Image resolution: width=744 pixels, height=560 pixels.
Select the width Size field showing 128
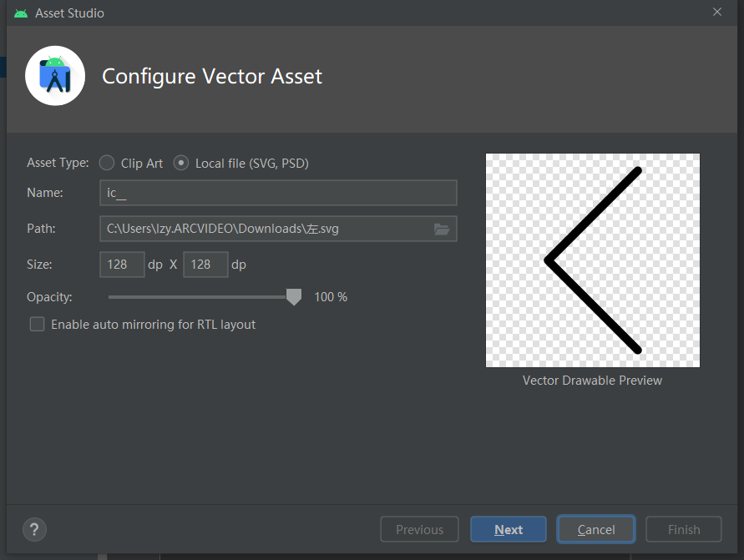tap(122, 264)
